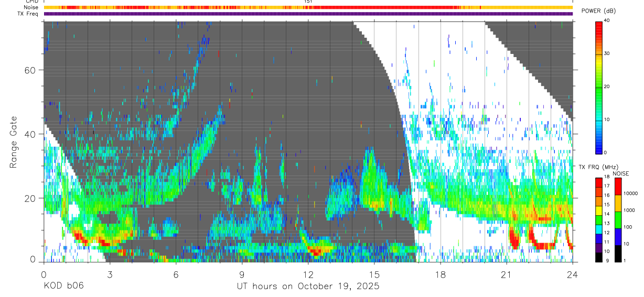The image size is (644, 297).
Task: Pick the green segment of NOISE scale
Action: point(618,220)
